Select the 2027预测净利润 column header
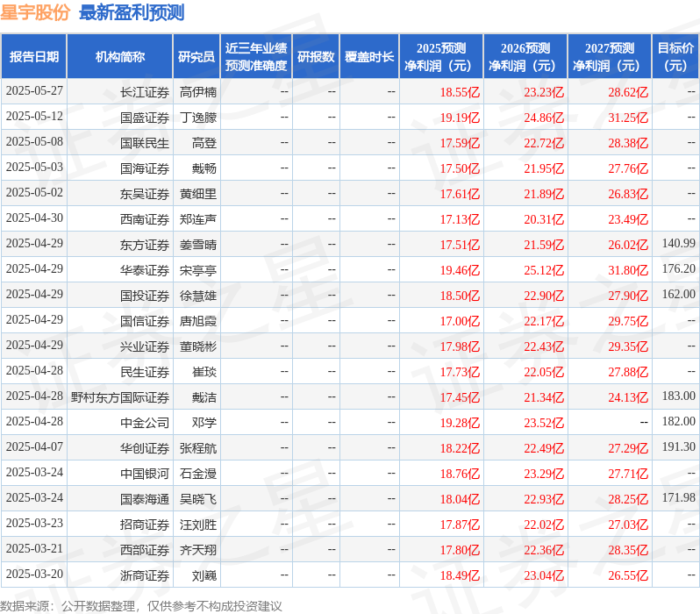Viewport: 700px width, 614px height. 610,57
